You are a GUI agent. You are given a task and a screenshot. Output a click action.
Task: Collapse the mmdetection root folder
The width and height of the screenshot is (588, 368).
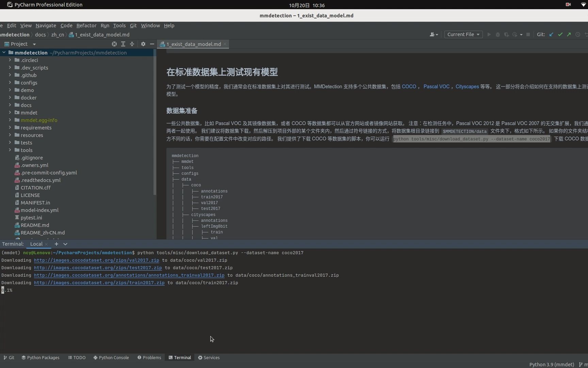point(4,52)
